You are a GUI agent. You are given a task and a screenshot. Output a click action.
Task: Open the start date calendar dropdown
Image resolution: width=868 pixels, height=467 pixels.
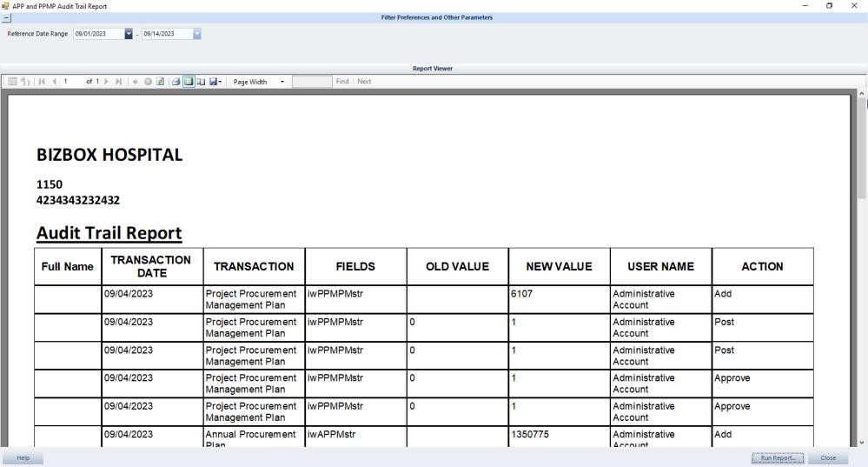coord(129,34)
